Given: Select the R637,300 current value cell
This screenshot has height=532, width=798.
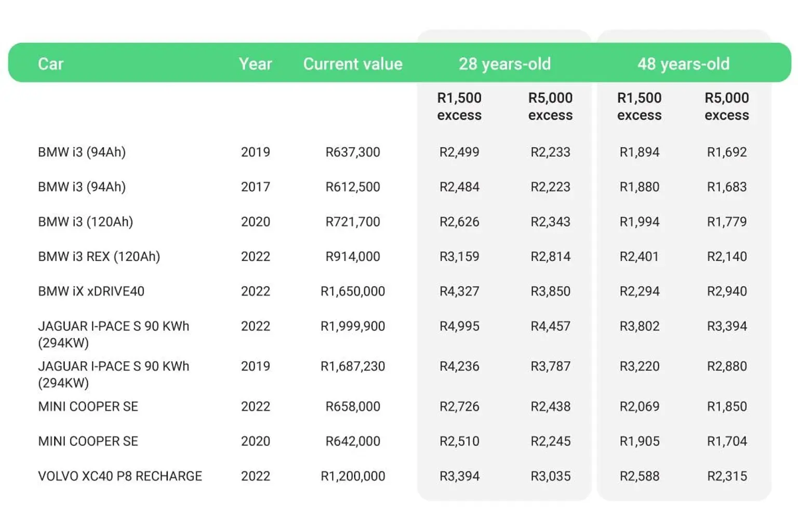Looking at the screenshot, I should point(353,152).
